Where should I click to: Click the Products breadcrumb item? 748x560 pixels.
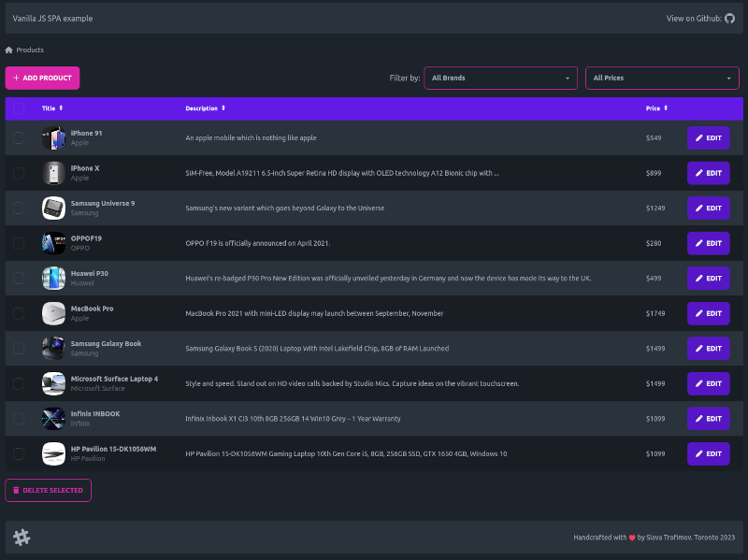pyautogui.click(x=30, y=50)
